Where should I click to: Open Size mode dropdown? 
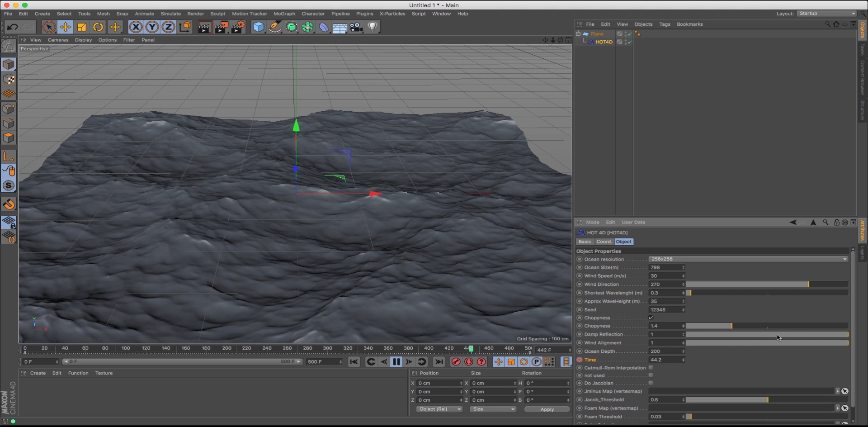point(493,409)
